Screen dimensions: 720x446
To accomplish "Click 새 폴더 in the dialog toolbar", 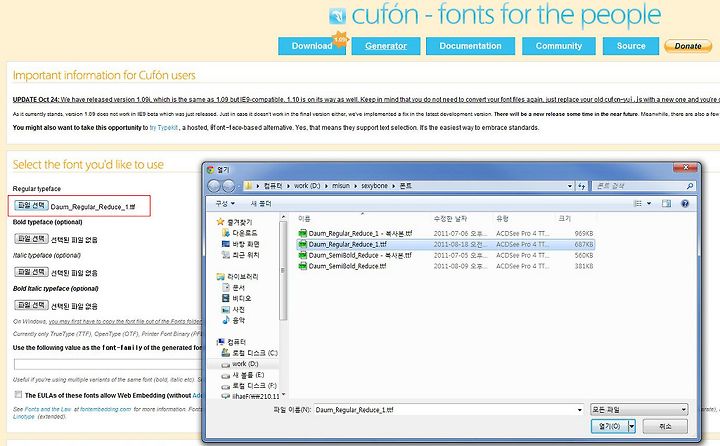I will [x=261, y=203].
